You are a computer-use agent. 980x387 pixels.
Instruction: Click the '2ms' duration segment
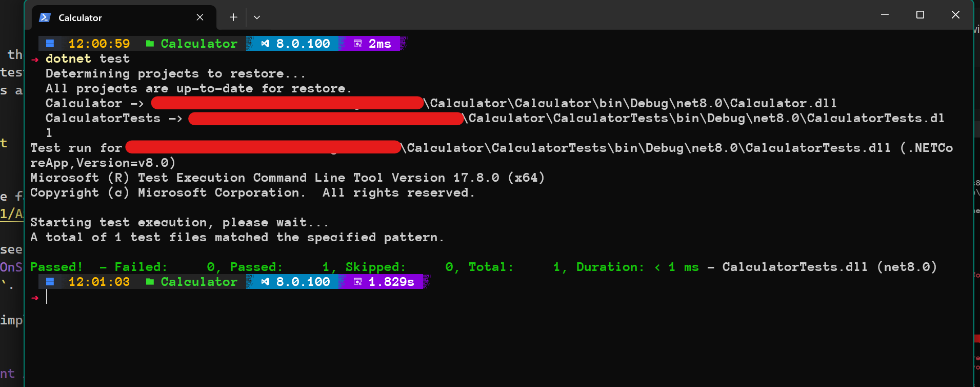click(379, 44)
